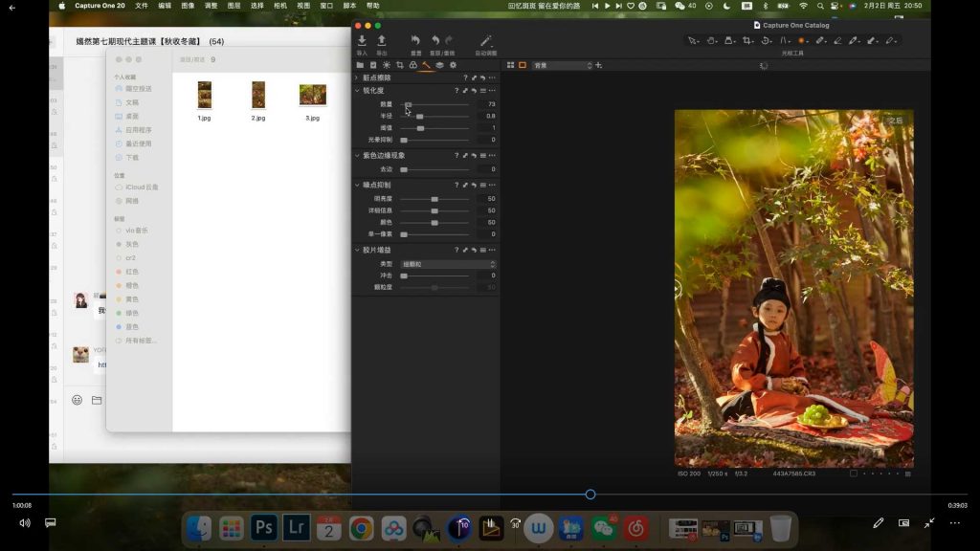
Task: Open the 类型 film grain type dropdown
Action: tap(448, 264)
